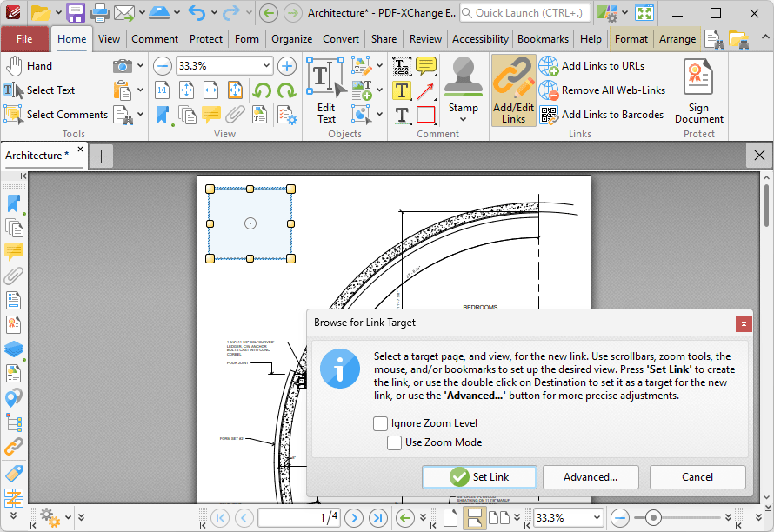Select the sticky note comment tool
The width and height of the screenshot is (774, 532).
point(426,66)
